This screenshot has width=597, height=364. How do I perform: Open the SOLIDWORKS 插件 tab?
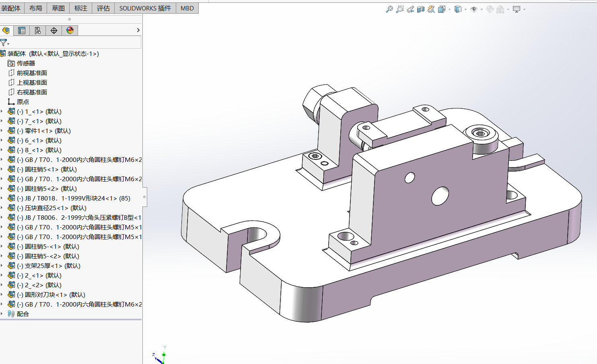(x=145, y=8)
